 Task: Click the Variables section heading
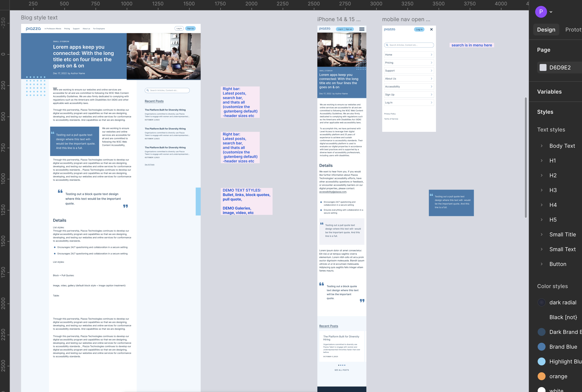(x=549, y=92)
